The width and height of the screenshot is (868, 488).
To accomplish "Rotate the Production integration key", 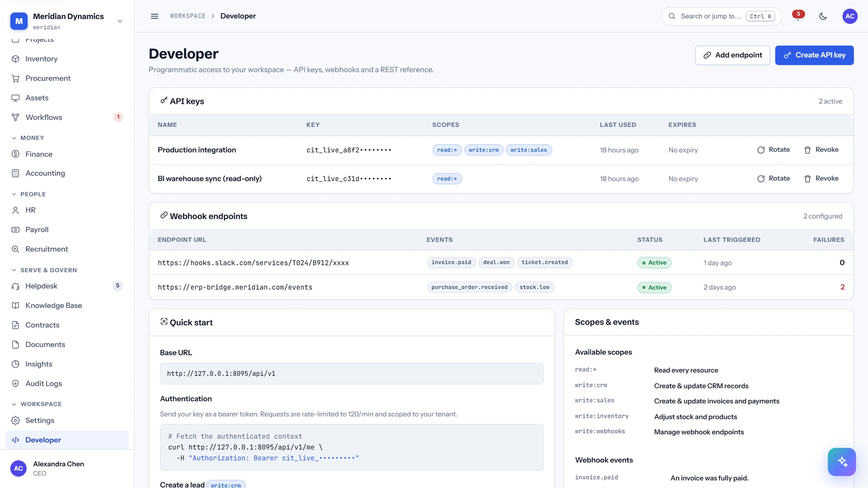I will click(x=774, y=150).
